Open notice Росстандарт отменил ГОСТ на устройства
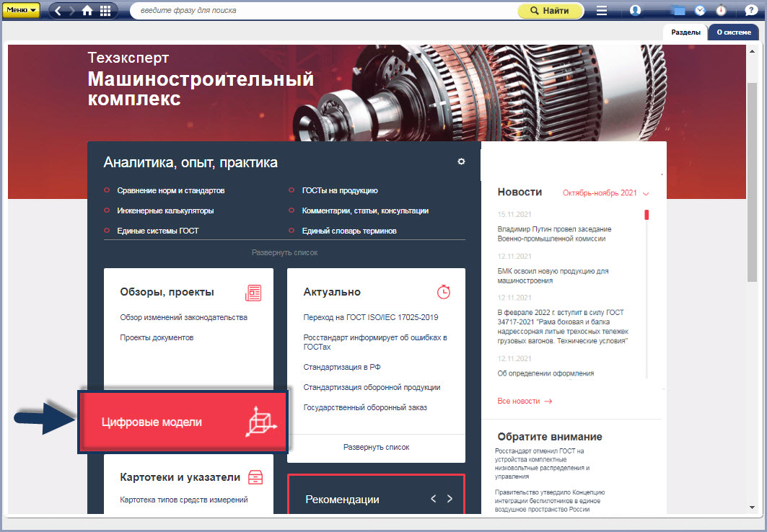Image resolution: width=767 pixels, height=532 pixels. pos(542,463)
